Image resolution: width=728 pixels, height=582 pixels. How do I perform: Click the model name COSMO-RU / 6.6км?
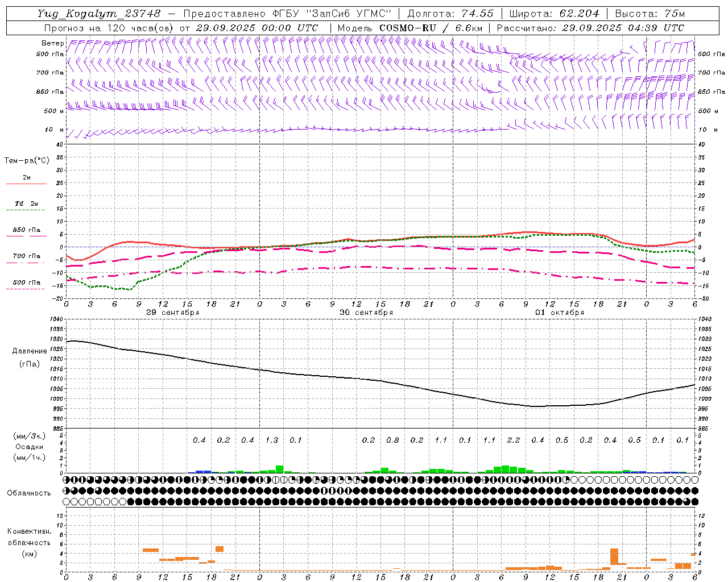[431, 28]
